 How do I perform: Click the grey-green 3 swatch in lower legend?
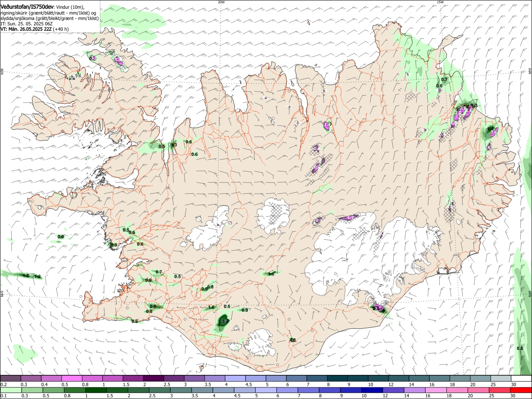pyautogui.click(x=181, y=390)
